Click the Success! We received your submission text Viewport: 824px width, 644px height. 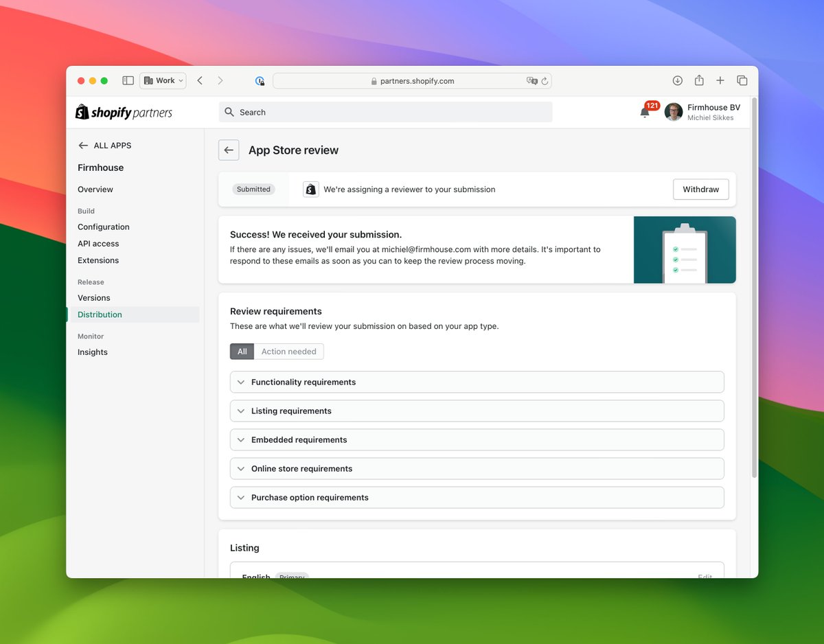(316, 235)
